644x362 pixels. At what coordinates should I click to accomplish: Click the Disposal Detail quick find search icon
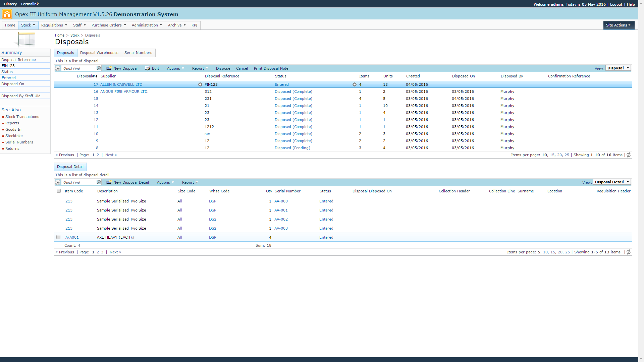coord(99,182)
